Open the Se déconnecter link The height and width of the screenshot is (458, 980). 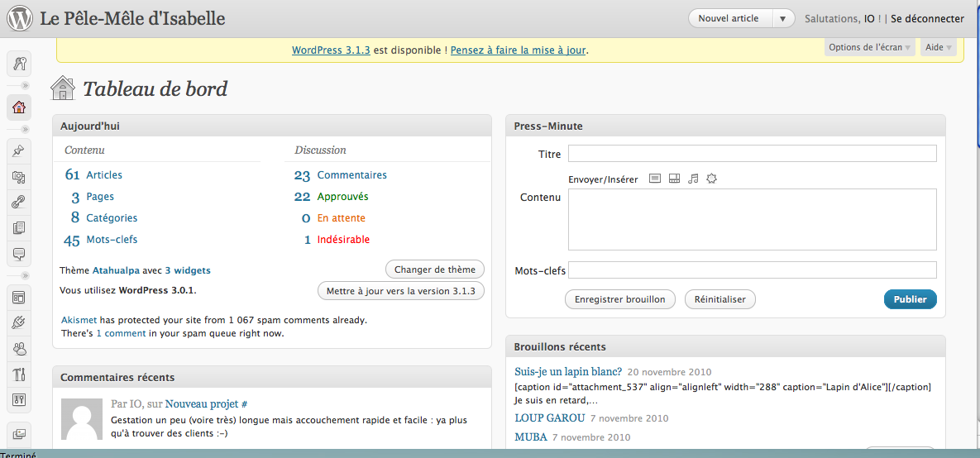(927, 18)
